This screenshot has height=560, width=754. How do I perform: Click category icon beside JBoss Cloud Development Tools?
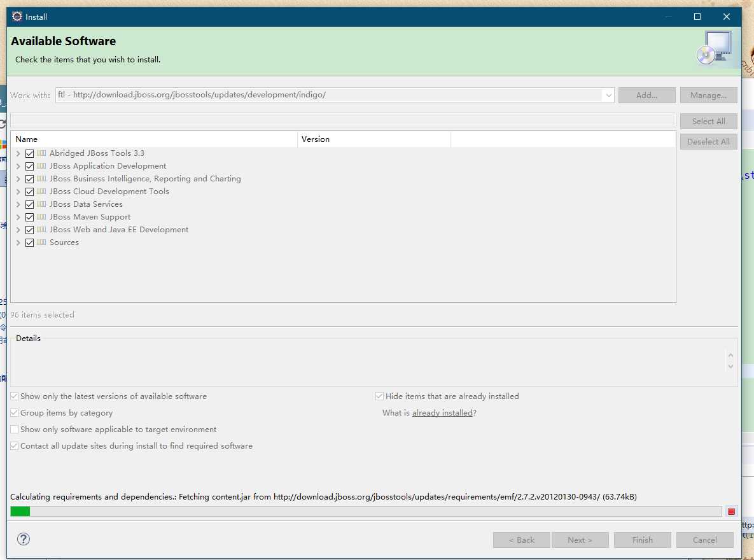coord(41,192)
